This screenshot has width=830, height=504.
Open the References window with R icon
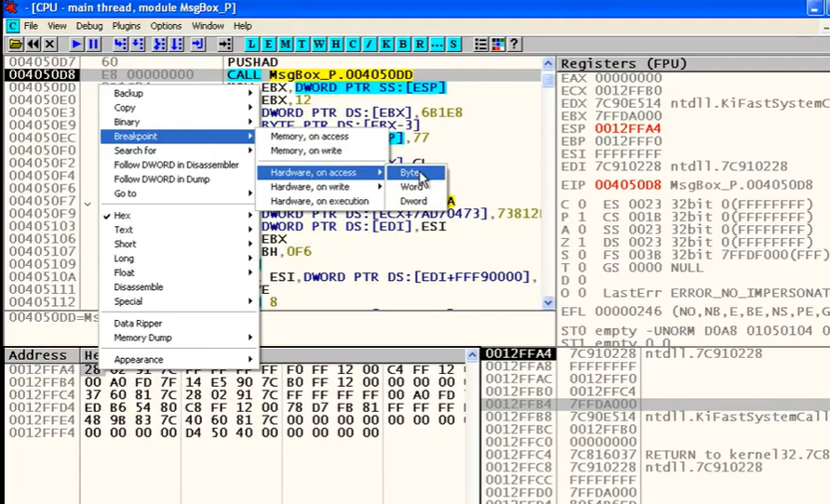pyautogui.click(x=420, y=45)
